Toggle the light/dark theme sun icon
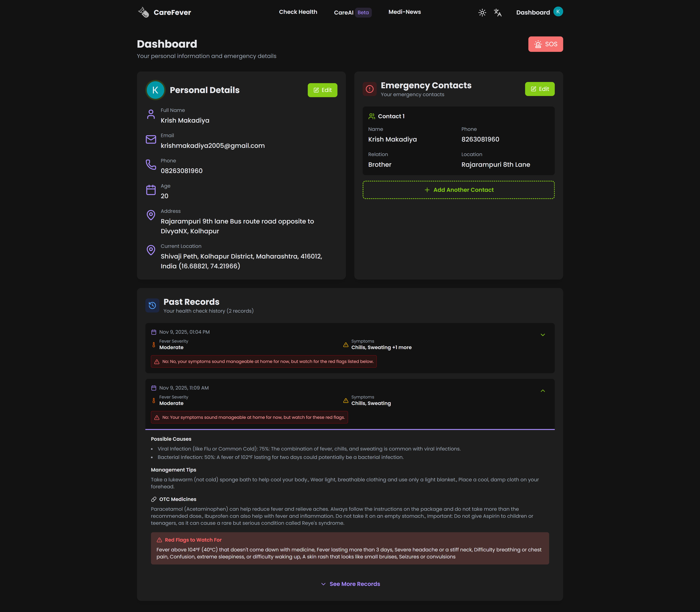The image size is (700, 612). (482, 13)
